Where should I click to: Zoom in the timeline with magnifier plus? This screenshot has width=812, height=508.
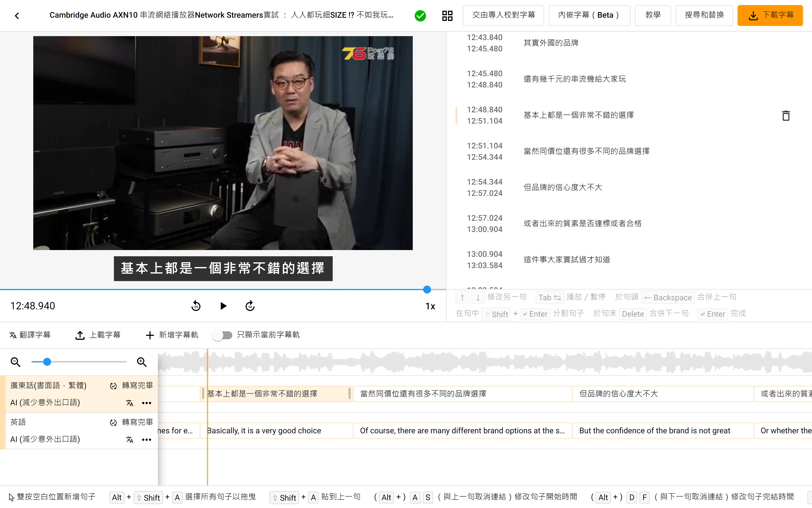[x=142, y=362]
